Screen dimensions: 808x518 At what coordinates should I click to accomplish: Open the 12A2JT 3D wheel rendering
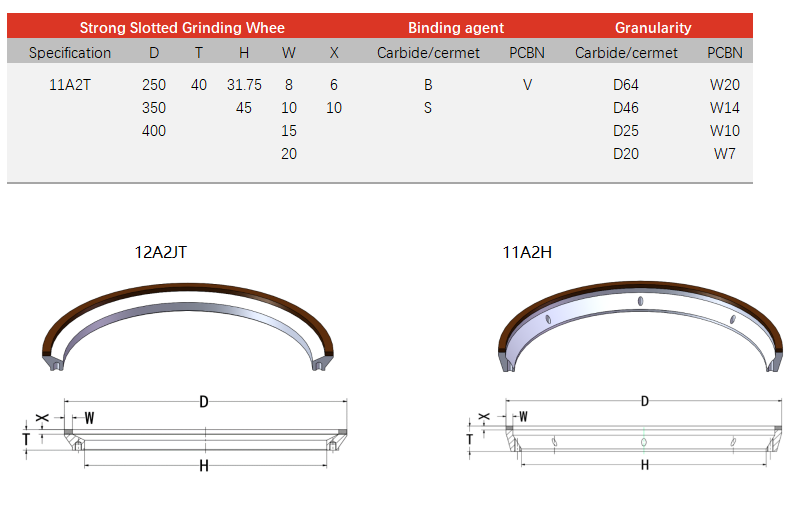click(x=188, y=326)
